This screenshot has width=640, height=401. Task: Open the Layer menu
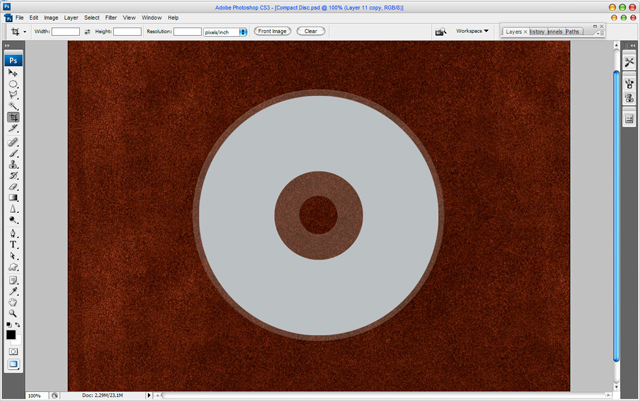point(71,18)
